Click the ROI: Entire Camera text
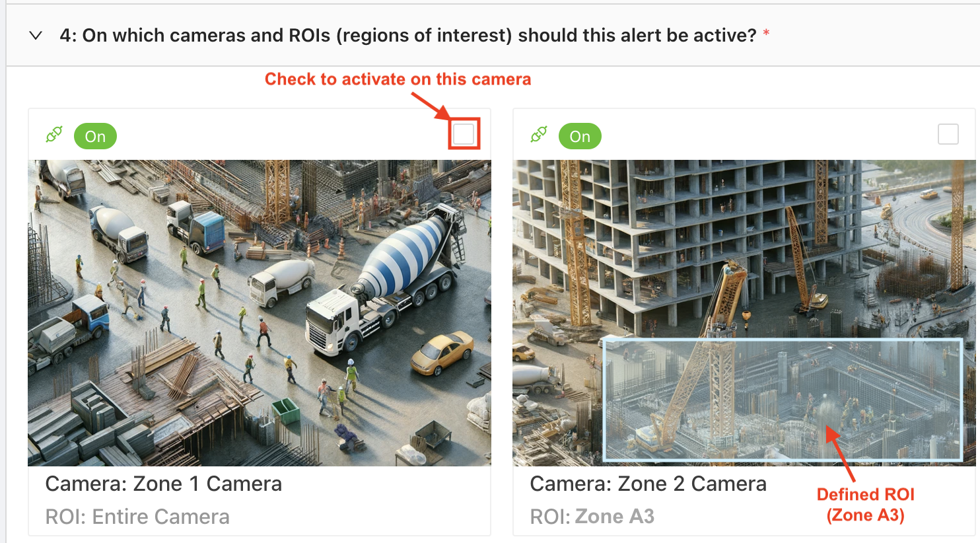 pos(137,517)
